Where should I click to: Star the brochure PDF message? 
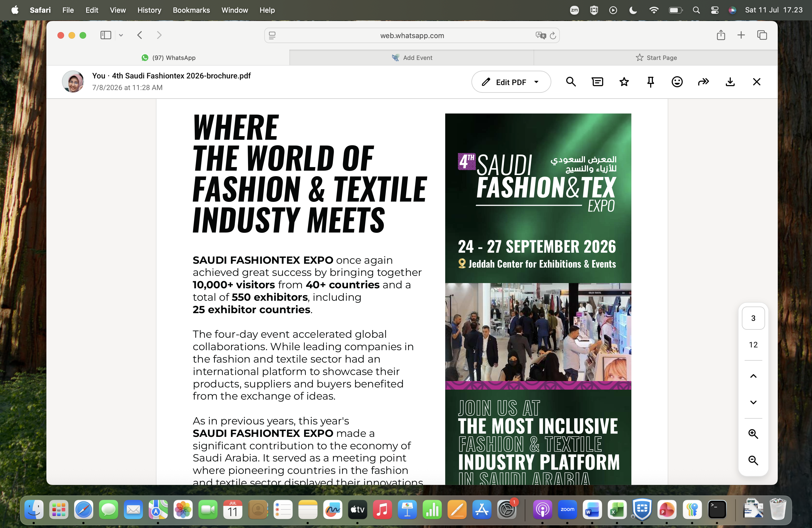point(624,82)
